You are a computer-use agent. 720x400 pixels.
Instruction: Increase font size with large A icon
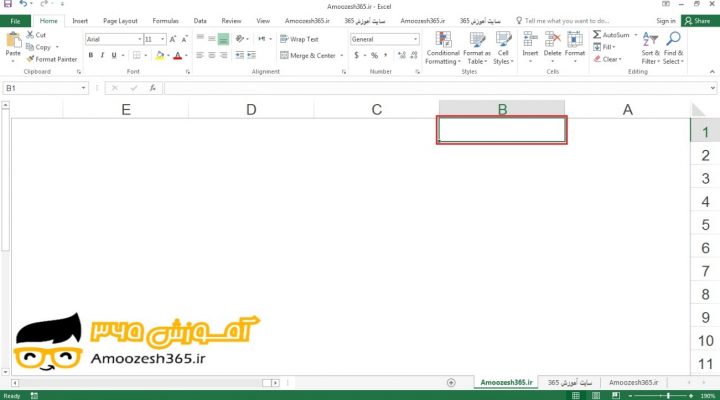coord(173,39)
